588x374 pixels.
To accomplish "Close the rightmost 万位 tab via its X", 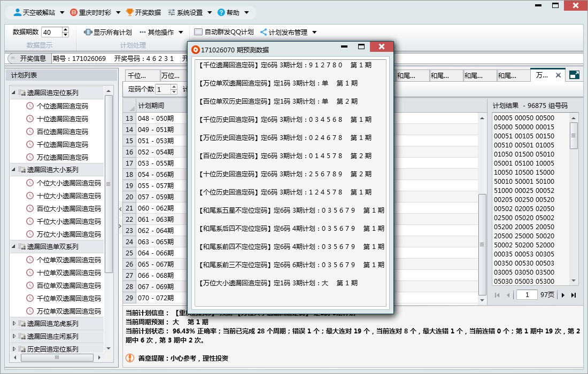I will click(559, 75).
